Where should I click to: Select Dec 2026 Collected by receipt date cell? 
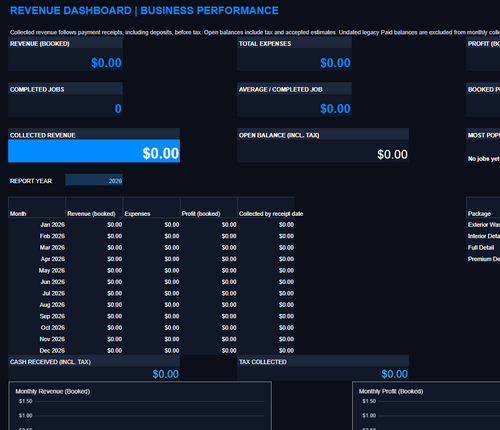click(x=266, y=350)
